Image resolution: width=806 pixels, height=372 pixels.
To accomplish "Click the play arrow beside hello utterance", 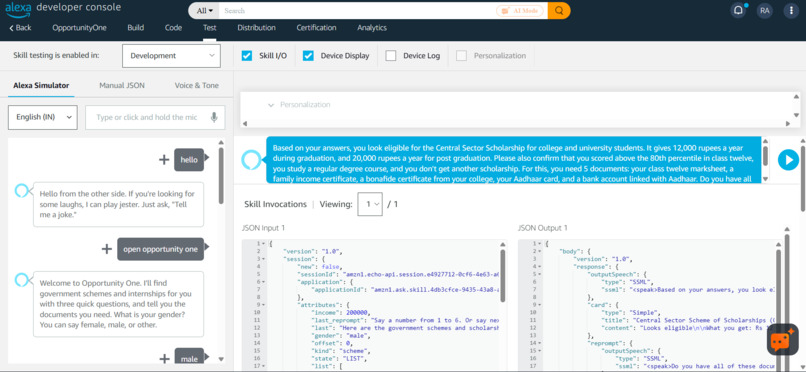I will tap(208, 157).
